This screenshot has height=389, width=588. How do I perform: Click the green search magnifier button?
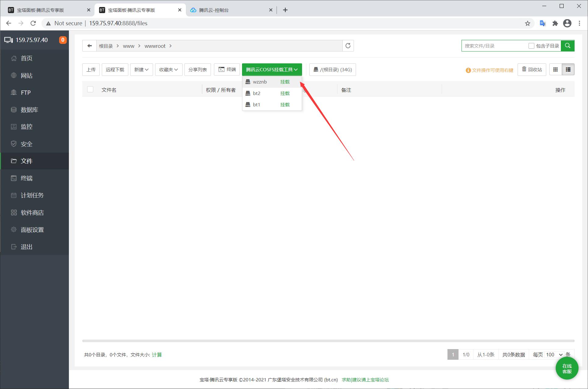568,46
